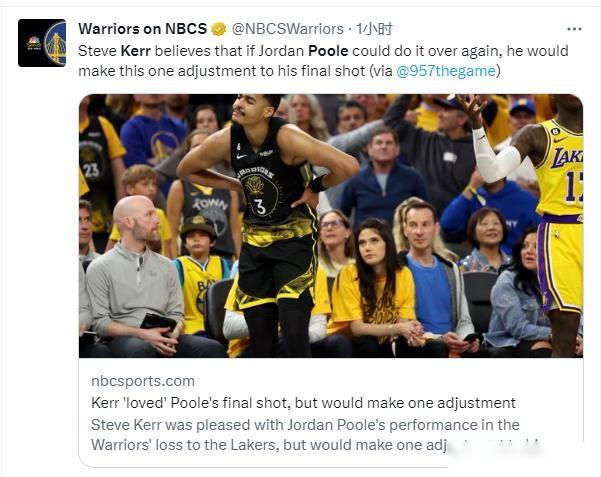Open the Jordan Poole article photo
The height and width of the screenshot is (477, 601).
click(x=330, y=225)
